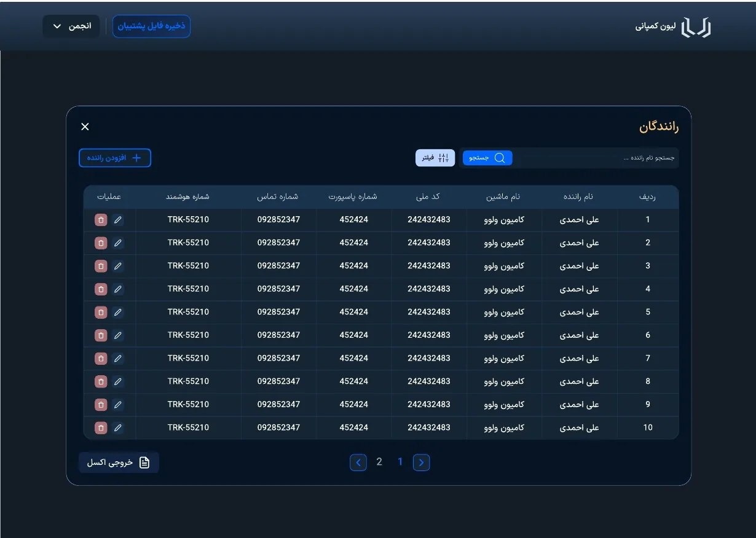Image resolution: width=756 pixels, height=538 pixels.
Task: Focus the driver name search field
Action: [597, 158]
